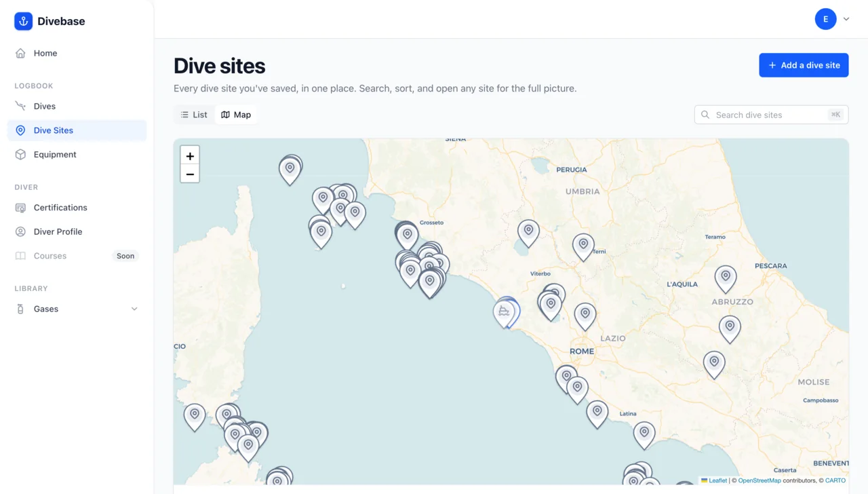
Task: Select the pin directly north of Lazio label
Action: click(x=585, y=316)
